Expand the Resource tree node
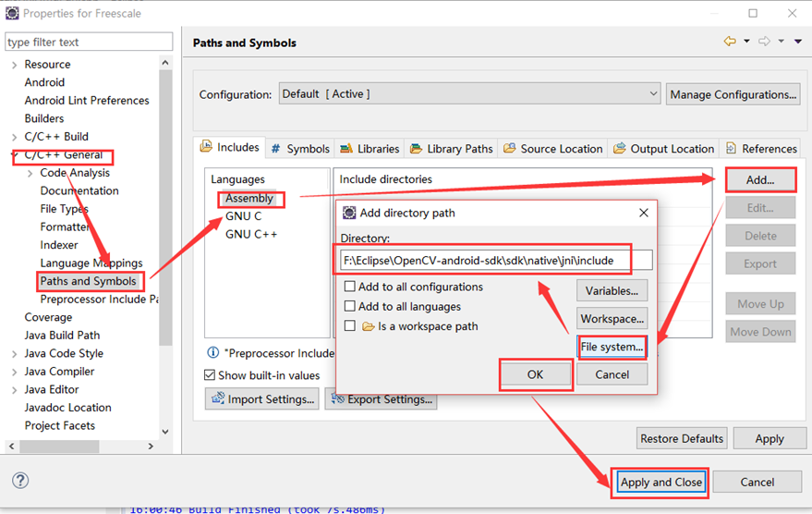Image resolution: width=812 pixels, height=514 pixels. point(14,65)
